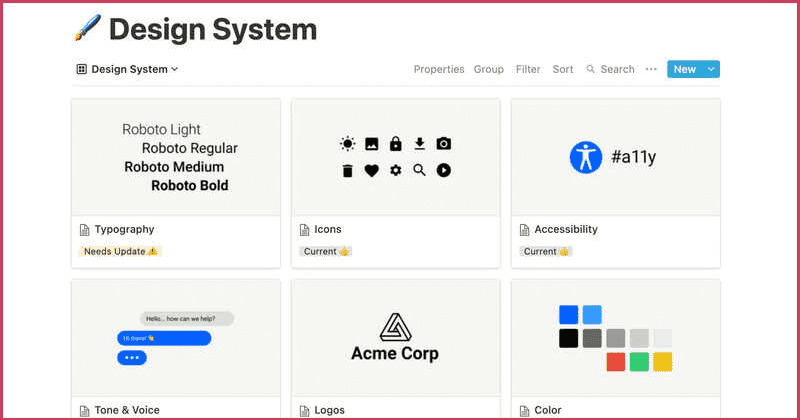800x420 pixels.
Task: Click the Roboto Light sample text
Action: (x=161, y=130)
